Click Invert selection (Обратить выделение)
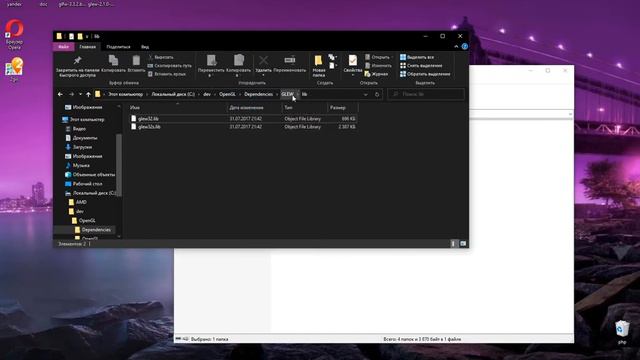This screenshot has height=360, width=640. (x=425, y=74)
